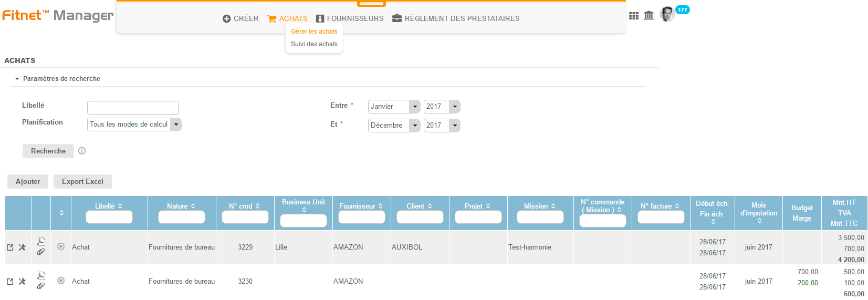Collapse the Paramètres de recherche section
The height and width of the screenshot is (300, 868).
point(17,79)
